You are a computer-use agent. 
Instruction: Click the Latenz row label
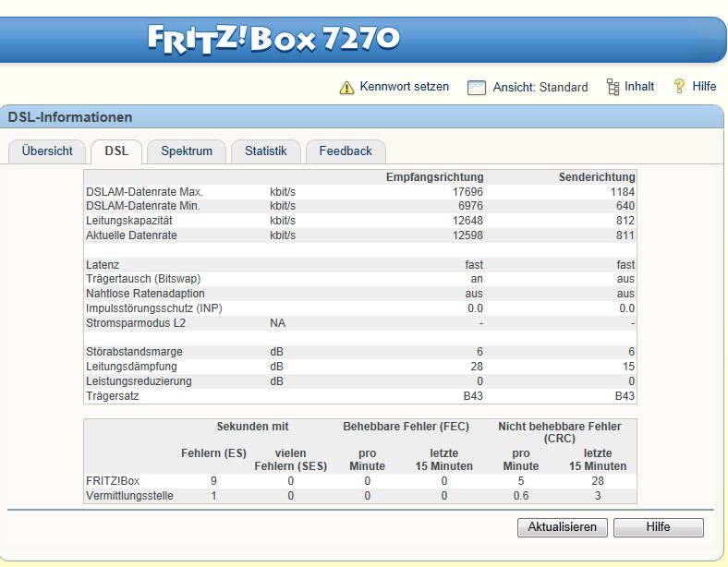click(x=103, y=265)
